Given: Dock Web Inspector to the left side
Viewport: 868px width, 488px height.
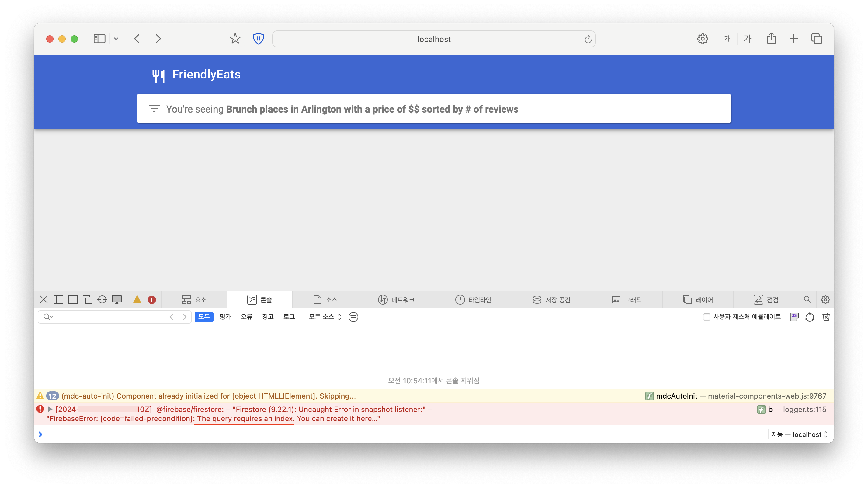Looking at the screenshot, I should pos(58,299).
